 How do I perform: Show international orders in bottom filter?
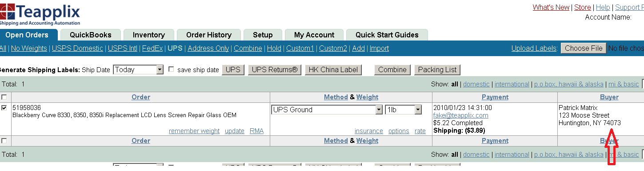[x=512, y=155]
